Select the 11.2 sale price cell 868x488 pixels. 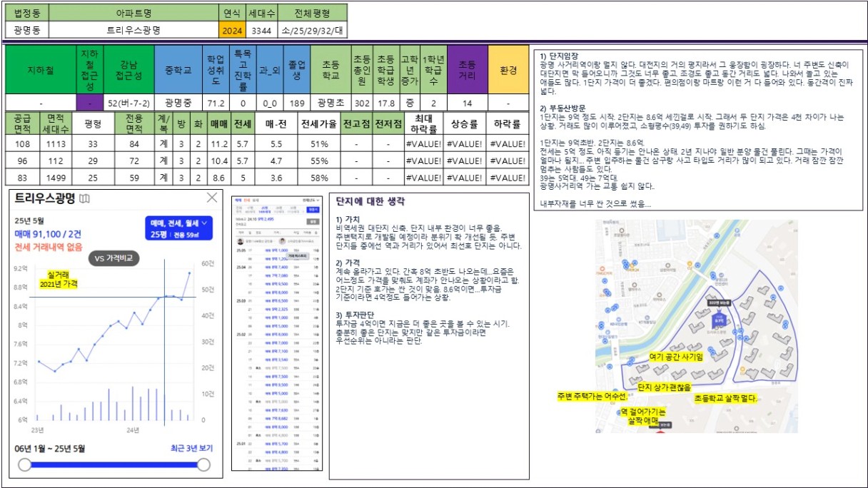[218, 143]
